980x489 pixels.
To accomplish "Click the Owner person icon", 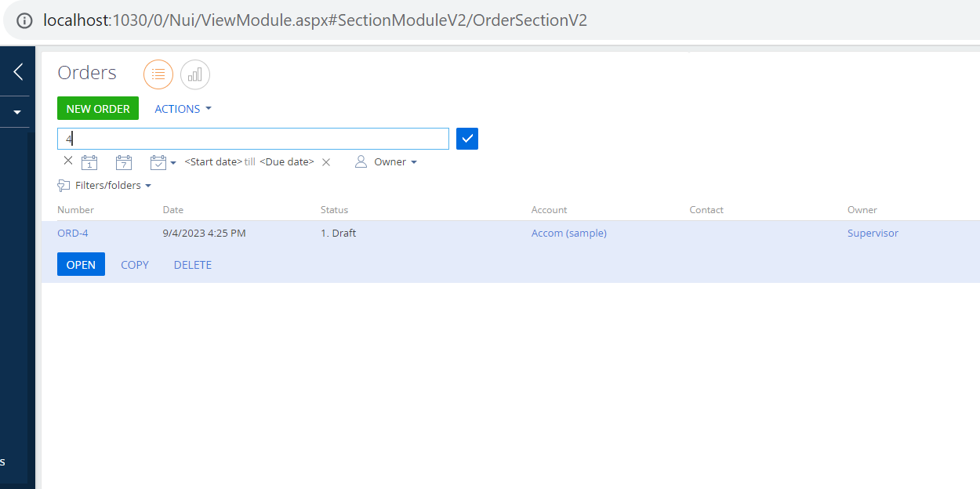I will click(361, 161).
